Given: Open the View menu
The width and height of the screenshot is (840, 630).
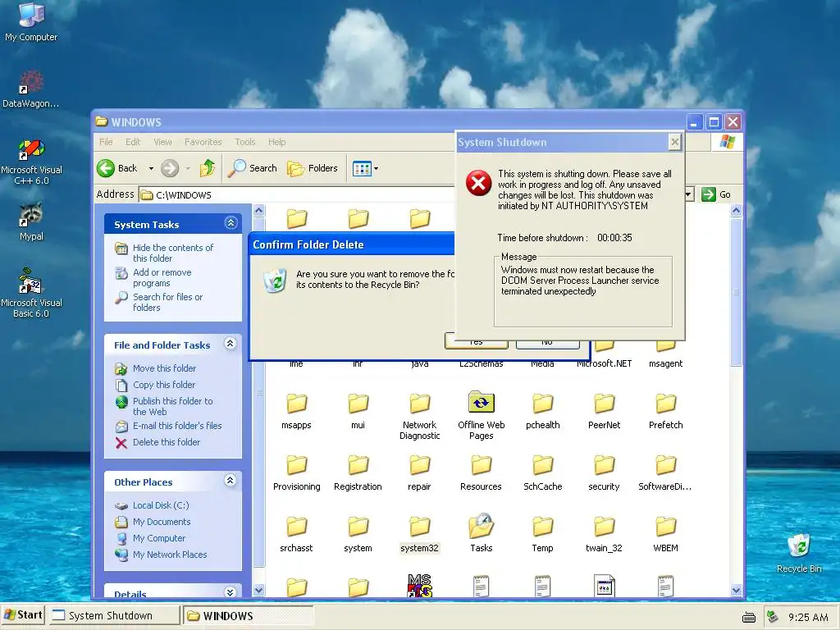Looking at the screenshot, I should [163, 142].
